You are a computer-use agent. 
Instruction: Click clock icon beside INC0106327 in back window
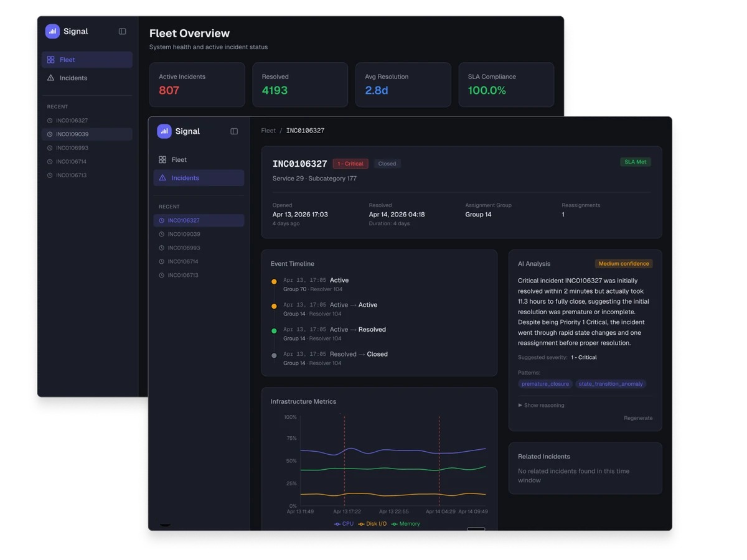point(50,121)
